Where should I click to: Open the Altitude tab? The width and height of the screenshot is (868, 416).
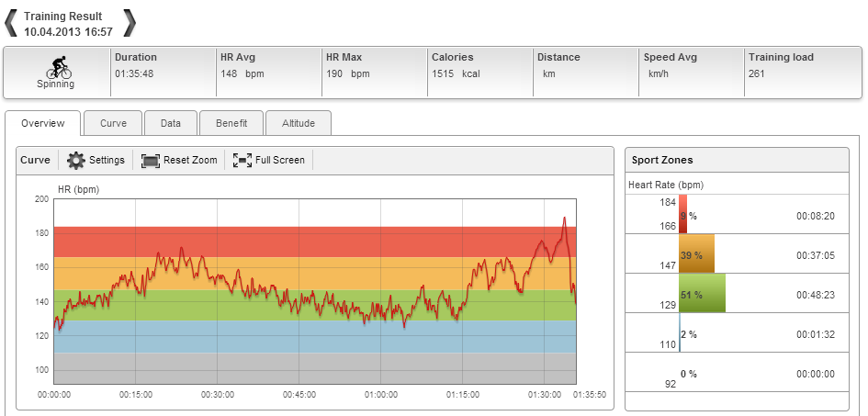click(299, 123)
